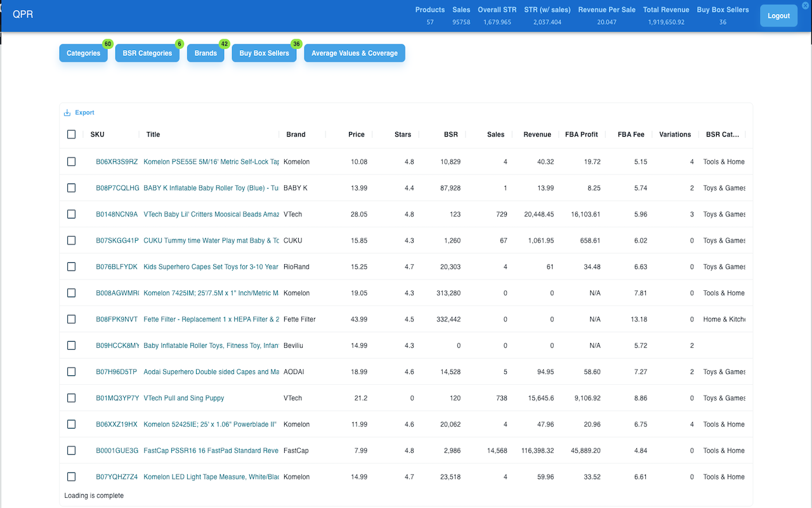Close the panel with top-right X icon
This screenshot has height=508, width=812.
pyautogui.click(x=806, y=5)
